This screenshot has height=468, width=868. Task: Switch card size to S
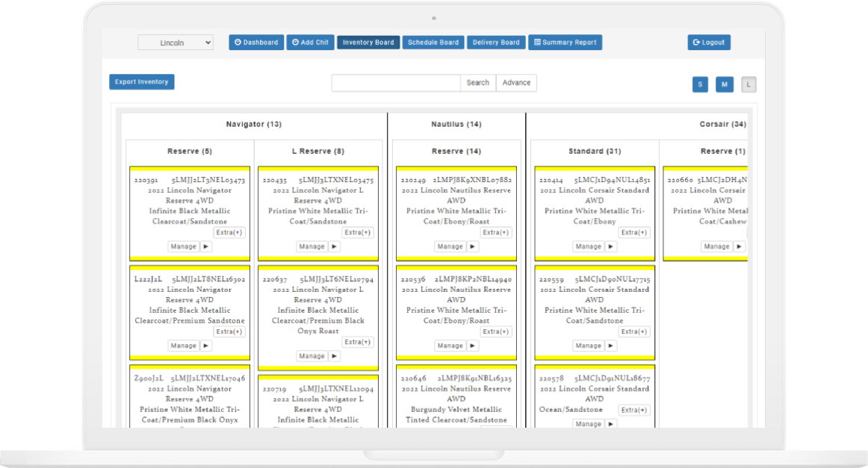700,84
